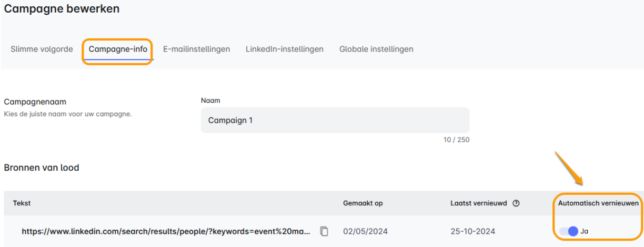Disable the Automatisch vernieuwen toggle

(x=569, y=231)
